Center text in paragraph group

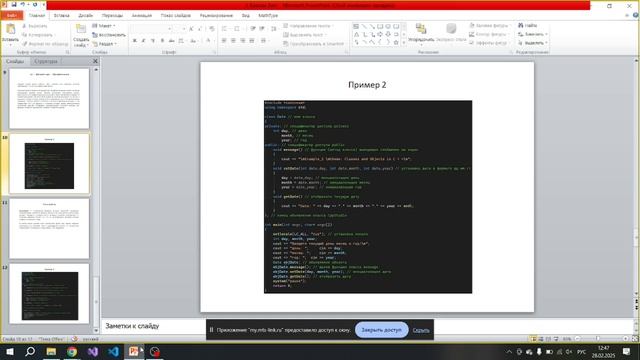[x=233, y=40]
